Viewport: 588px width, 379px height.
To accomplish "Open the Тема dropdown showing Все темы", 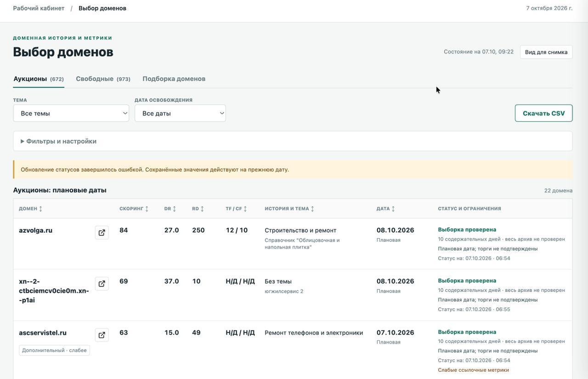I will click(x=71, y=113).
